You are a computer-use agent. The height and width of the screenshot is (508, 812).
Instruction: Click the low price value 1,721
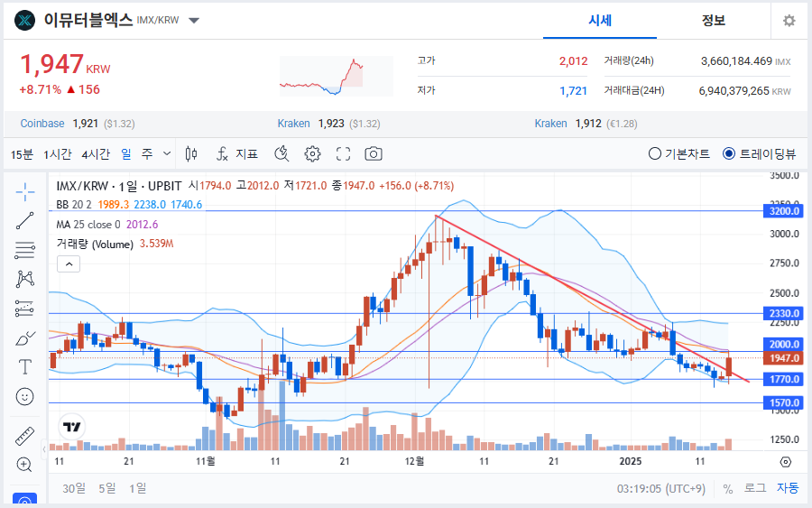point(573,91)
